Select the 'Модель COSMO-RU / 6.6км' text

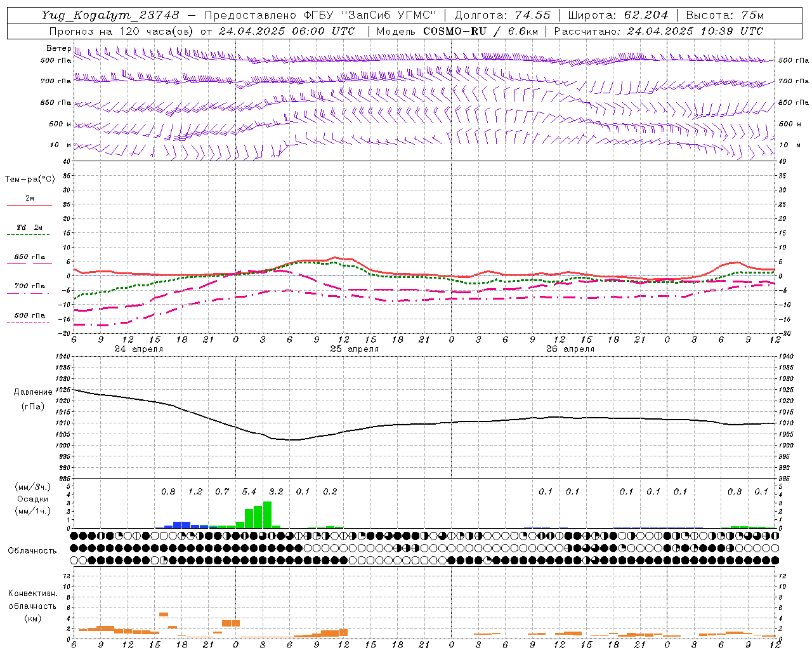[x=457, y=31]
